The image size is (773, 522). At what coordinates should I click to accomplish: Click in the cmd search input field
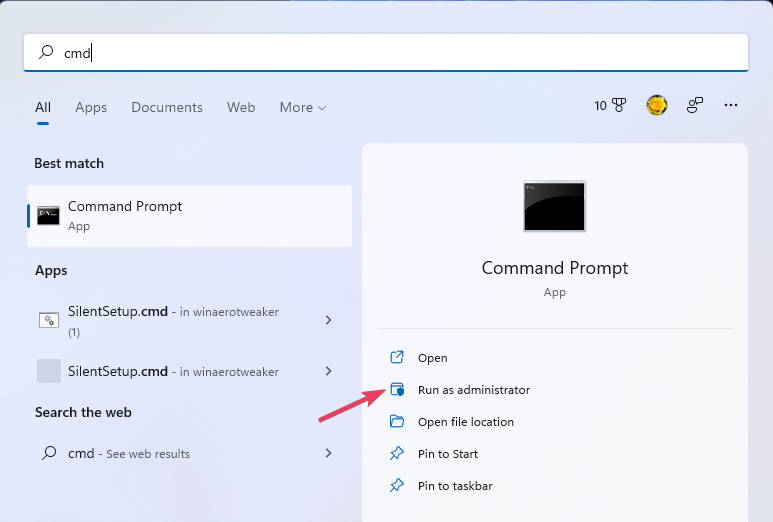click(386, 52)
